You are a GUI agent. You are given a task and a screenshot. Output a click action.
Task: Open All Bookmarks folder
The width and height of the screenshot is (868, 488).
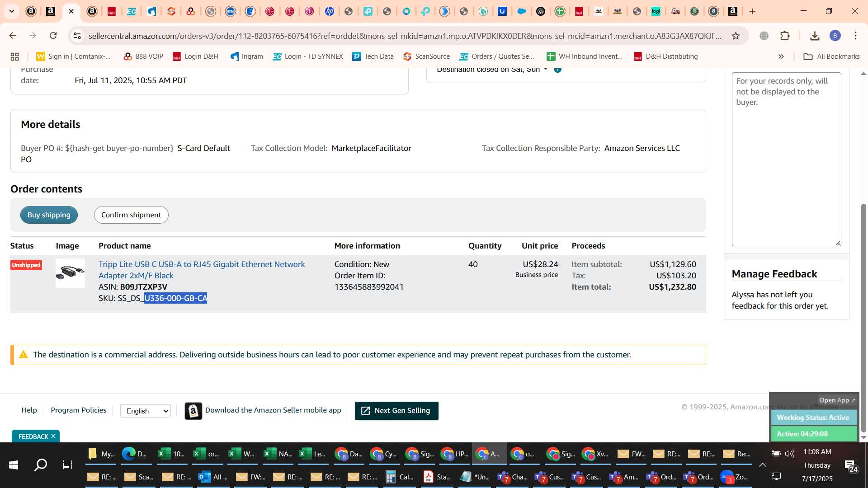pyautogui.click(x=831, y=56)
